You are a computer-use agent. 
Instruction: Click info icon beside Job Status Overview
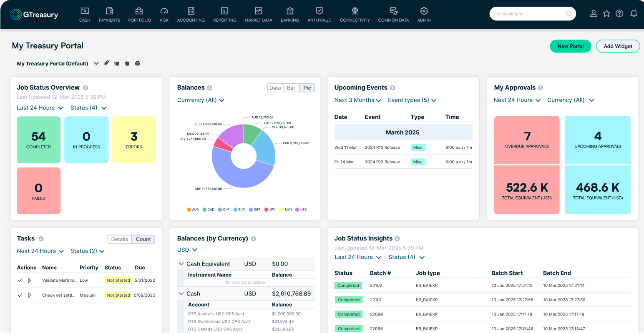coord(86,88)
